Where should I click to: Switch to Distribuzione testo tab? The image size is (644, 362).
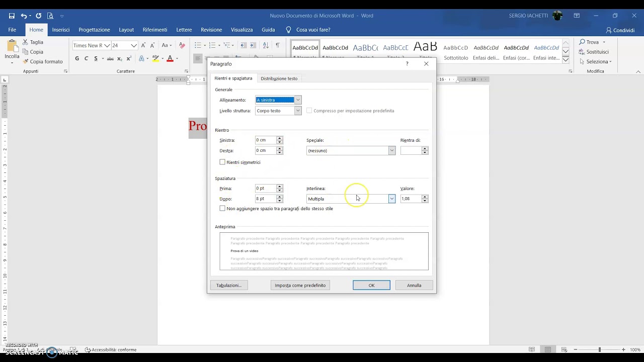(279, 78)
